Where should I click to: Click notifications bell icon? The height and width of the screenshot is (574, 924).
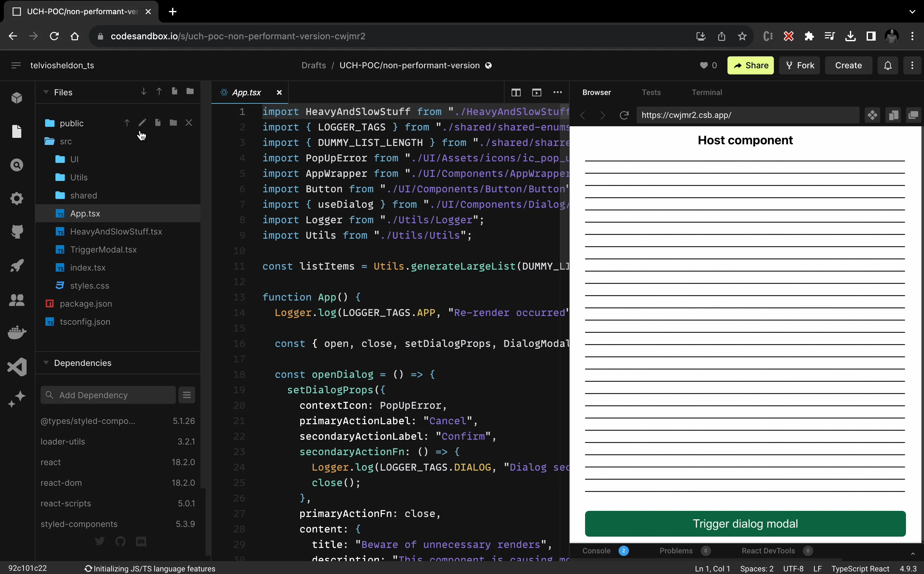point(888,65)
